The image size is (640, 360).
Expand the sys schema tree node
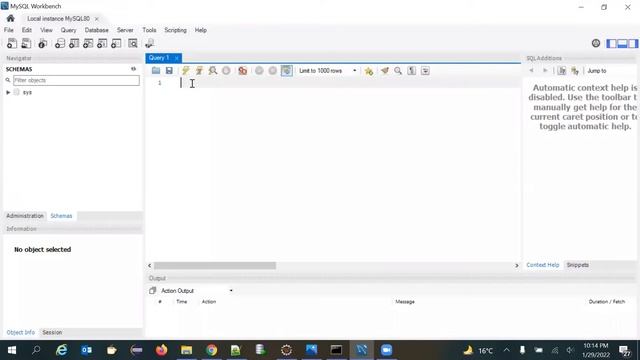8,92
